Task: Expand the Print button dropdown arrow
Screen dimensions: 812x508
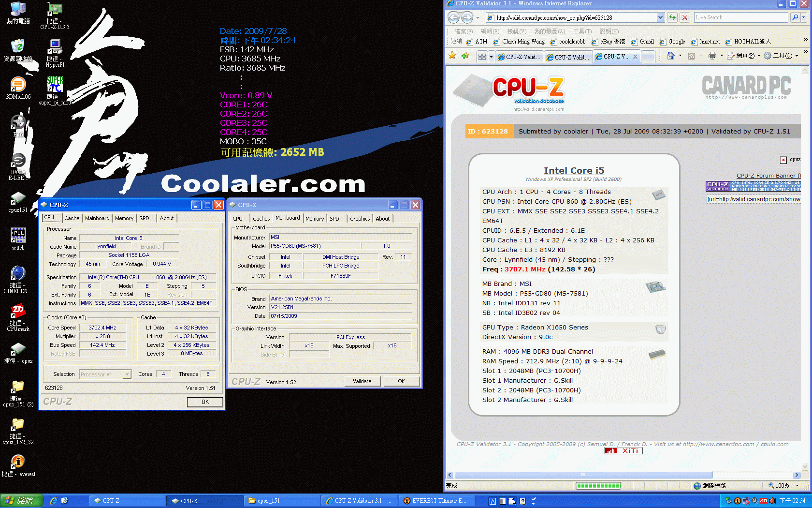Action: coord(722,56)
